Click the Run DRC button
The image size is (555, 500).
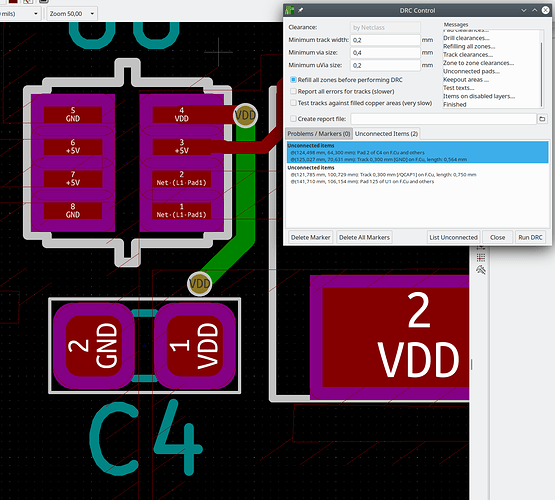point(530,237)
